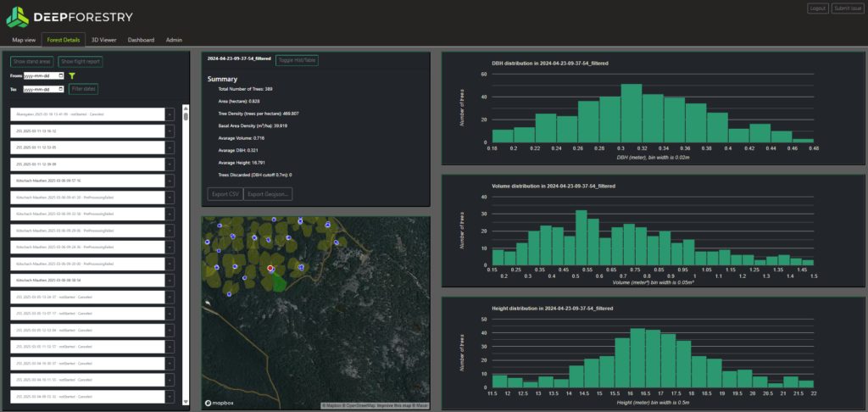Switch to the 3D Viewer tab
The image size is (868, 412).
click(x=103, y=40)
